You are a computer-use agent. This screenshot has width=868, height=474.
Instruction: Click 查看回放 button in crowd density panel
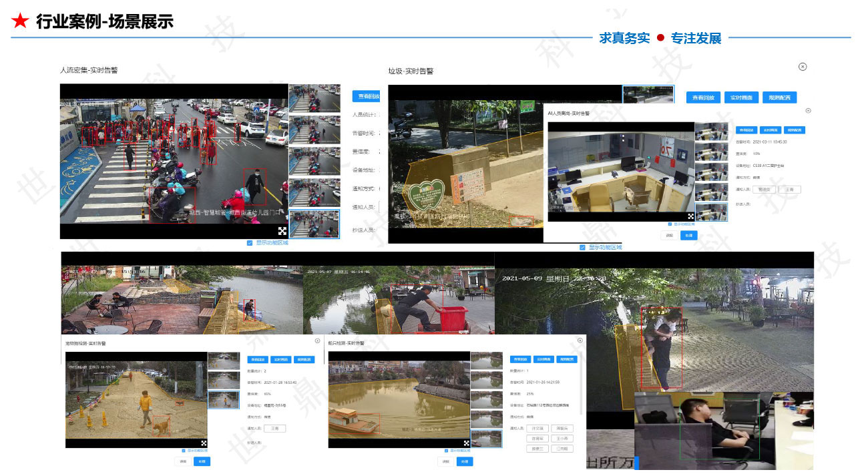coord(366,96)
